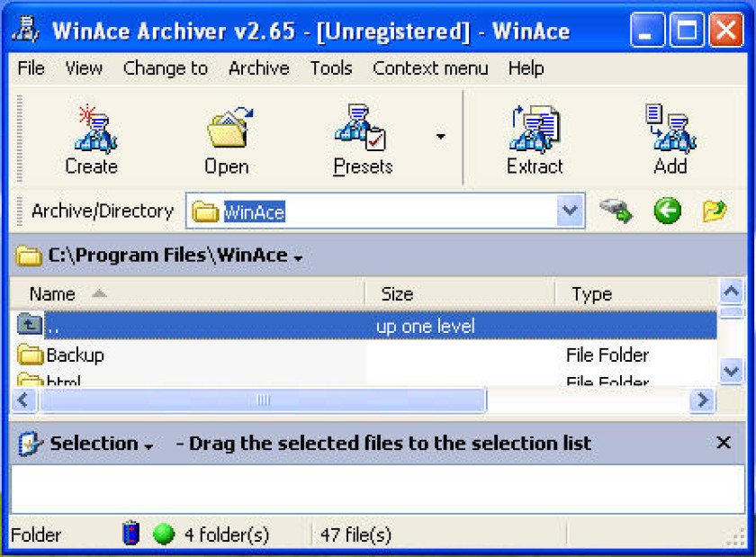The height and width of the screenshot is (557, 756).
Task: Close the Selection panel
Action: pos(724,442)
